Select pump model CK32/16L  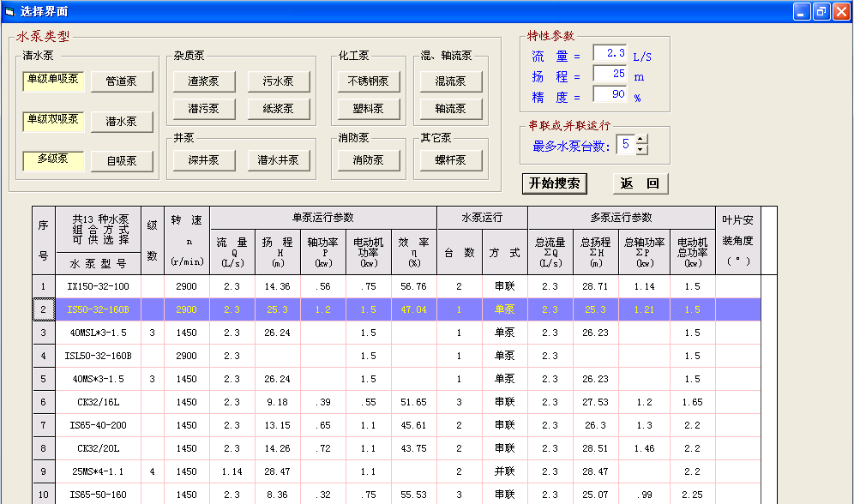pos(98,402)
